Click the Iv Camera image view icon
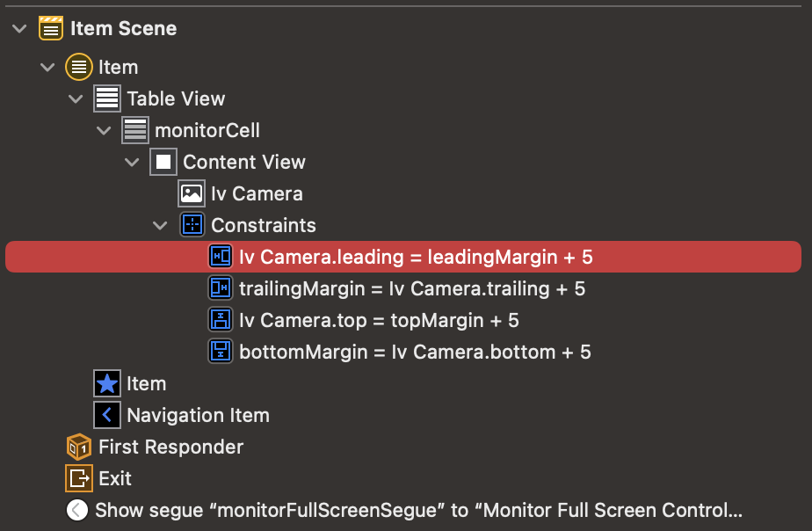Viewport: 812px width, 531px height. tap(192, 193)
